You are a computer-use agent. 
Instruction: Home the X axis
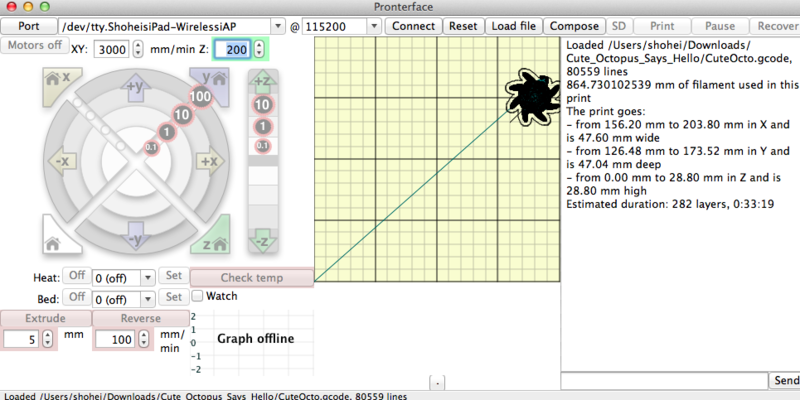(58, 83)
